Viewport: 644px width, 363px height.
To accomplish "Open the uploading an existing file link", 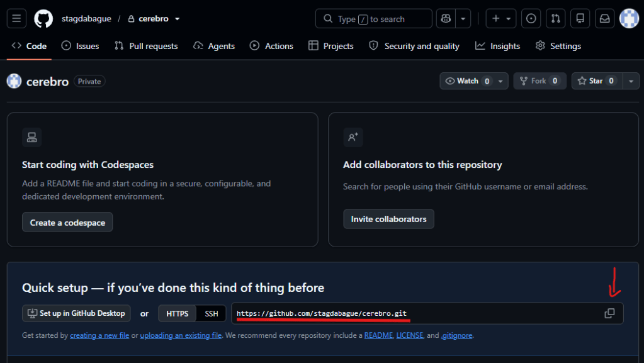I will point(181,335).
